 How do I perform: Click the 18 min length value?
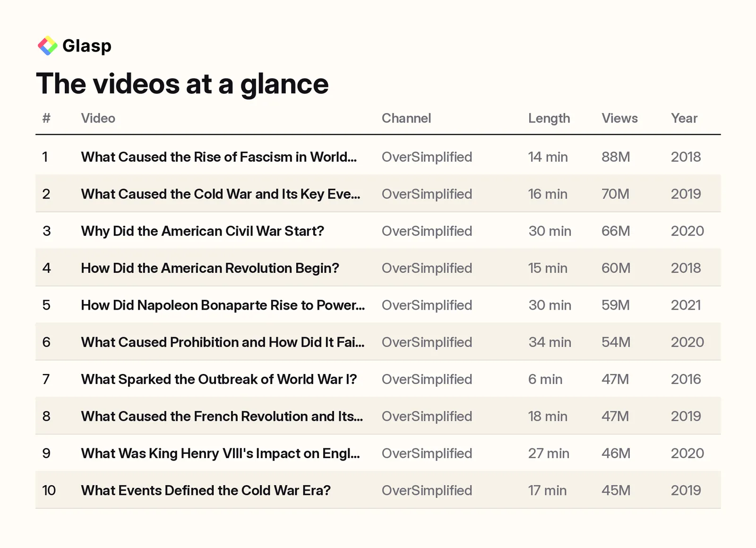[x=548, y=416]
